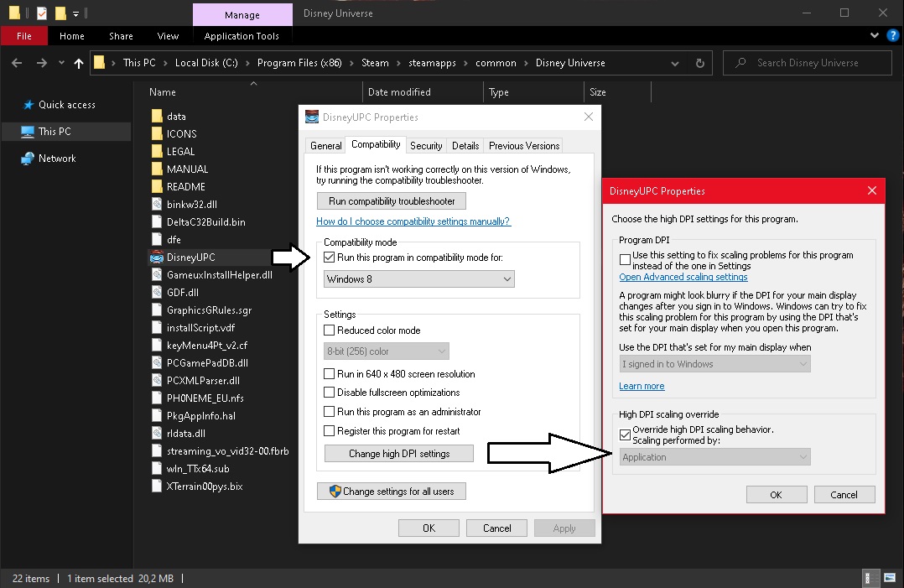This screenshot has width=904, height=588.
Task: Open the data folder icon
Action: click(156, 117)
